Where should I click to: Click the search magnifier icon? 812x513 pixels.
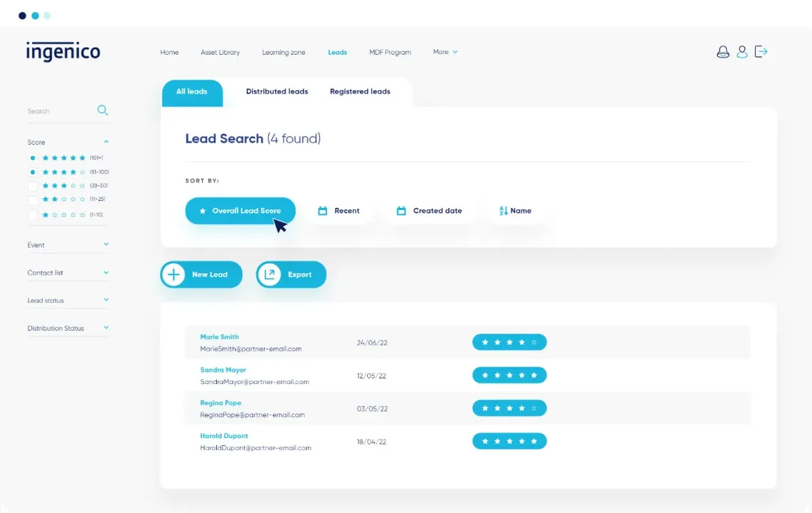click(103, 110)
